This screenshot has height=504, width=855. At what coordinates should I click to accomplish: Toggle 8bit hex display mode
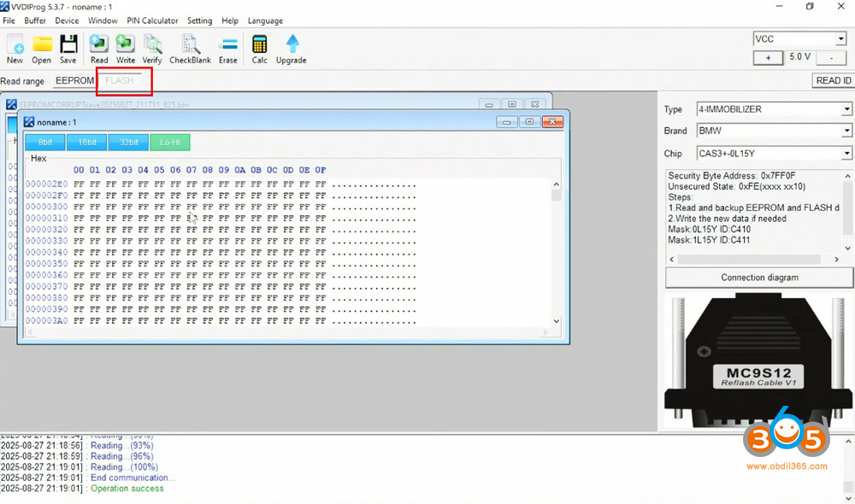(x=44, y=143)
